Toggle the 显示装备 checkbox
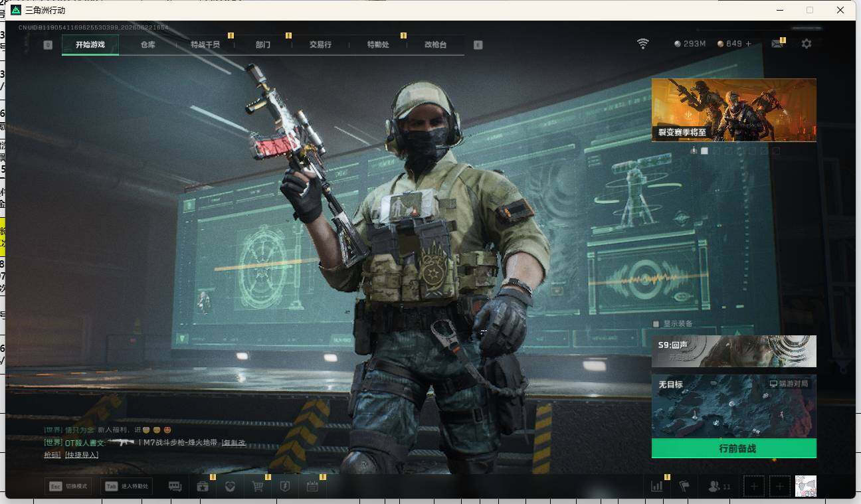 656,324
